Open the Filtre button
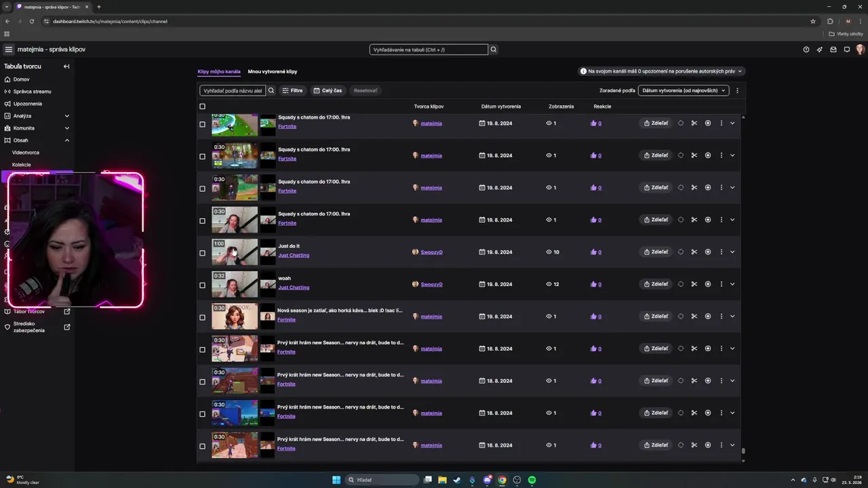The height and width of the screenshot is (488, 868). (x=292, y=90)
